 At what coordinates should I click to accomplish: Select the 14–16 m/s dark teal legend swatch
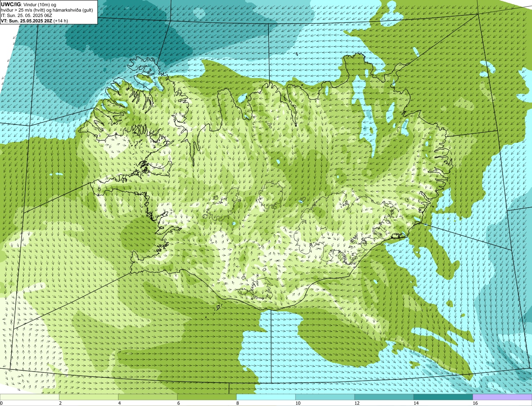click(x=443, y=397)
